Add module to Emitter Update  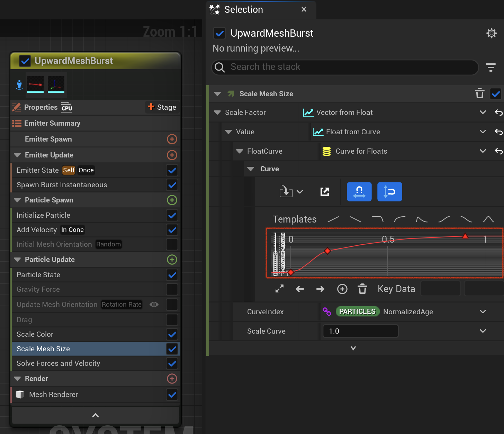(172, 155)
